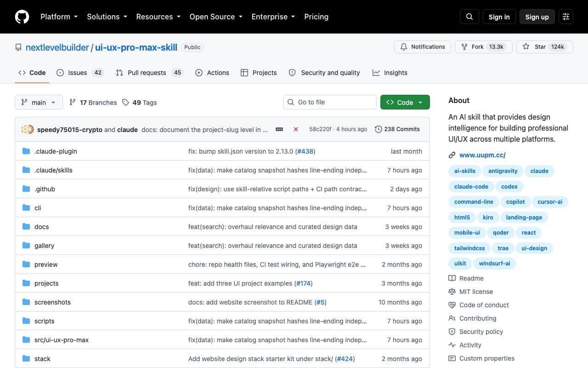Open pull request #174 link

303,283
